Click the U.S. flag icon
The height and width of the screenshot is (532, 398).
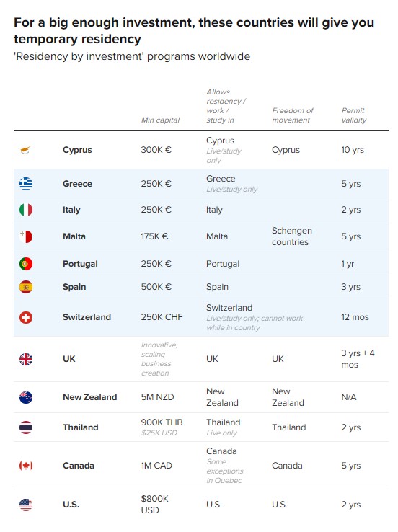26,505
